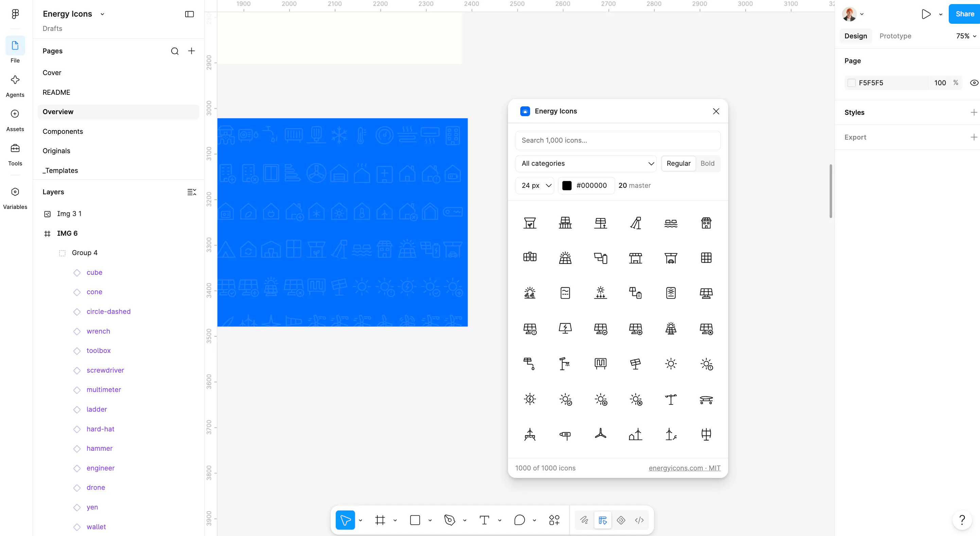Choose the Comment tool in the toolbar
Screen dimensions: 980x536
tap(519, 520)
